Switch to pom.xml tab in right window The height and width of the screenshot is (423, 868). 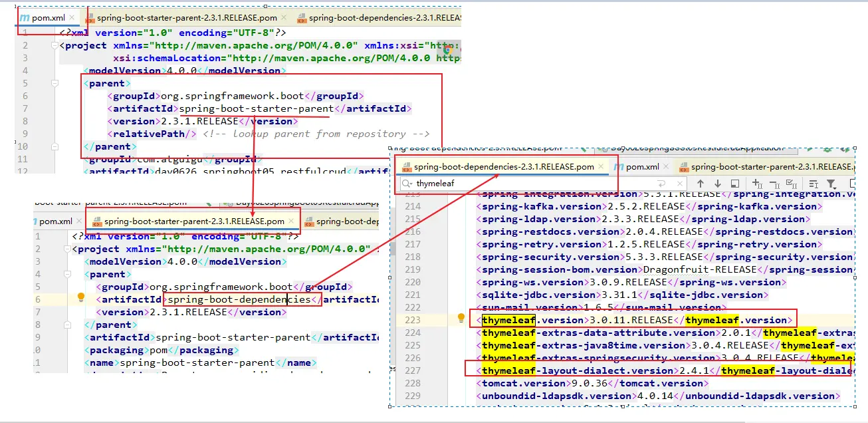click(642, 166)
